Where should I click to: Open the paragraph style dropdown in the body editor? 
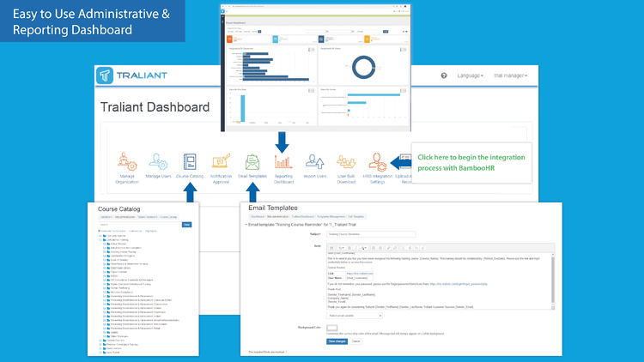click(x=341, y=248)
